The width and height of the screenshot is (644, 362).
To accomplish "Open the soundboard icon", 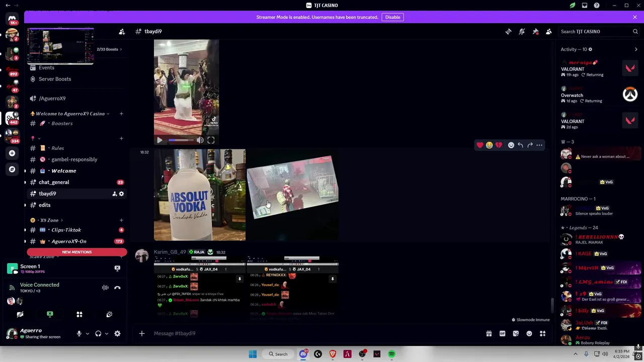I will [109, 314].
